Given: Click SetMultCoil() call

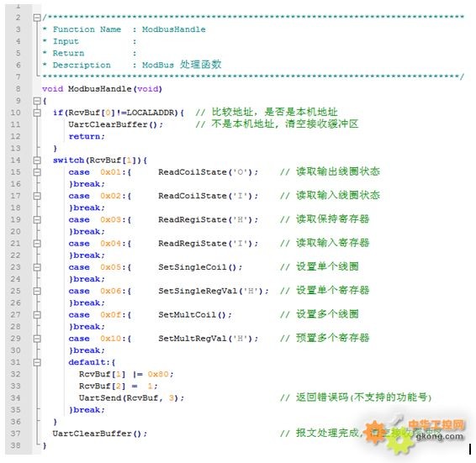Looking at the screenshot, I should (x=195, y=315).
